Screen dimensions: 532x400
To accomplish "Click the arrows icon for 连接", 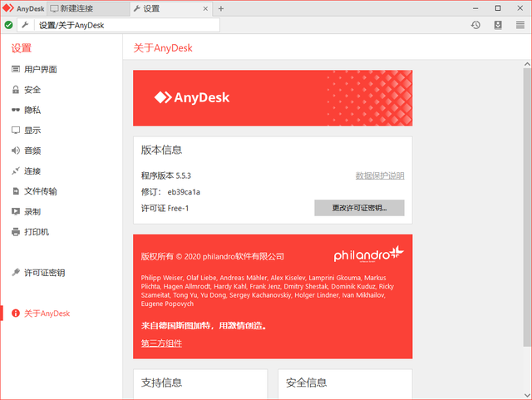I will click(x=16, y=170).
